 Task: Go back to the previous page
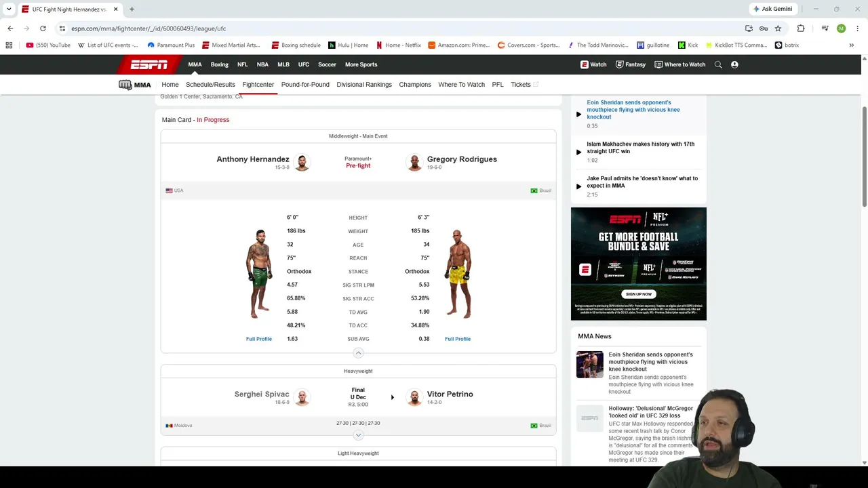coord(10,28)
